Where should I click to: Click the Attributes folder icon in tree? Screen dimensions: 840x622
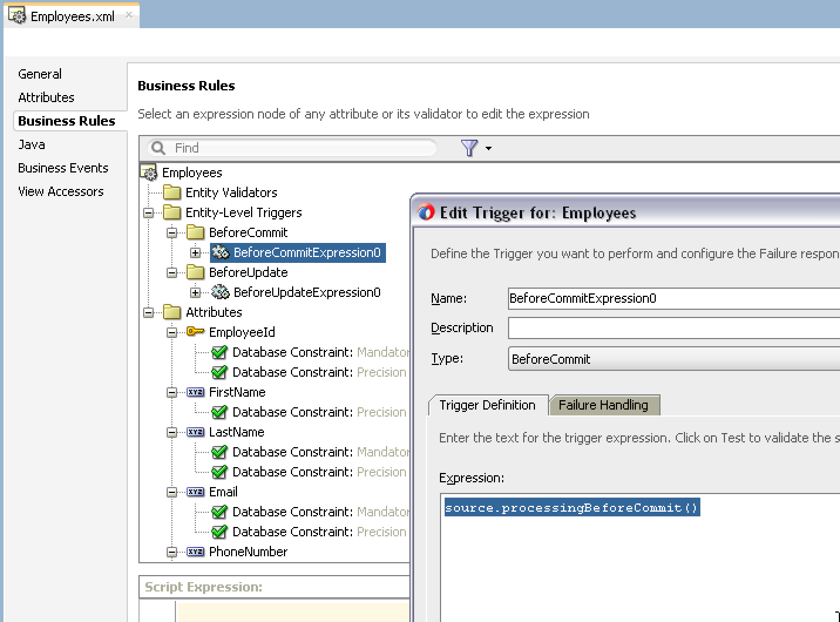[x=172, y=312]
